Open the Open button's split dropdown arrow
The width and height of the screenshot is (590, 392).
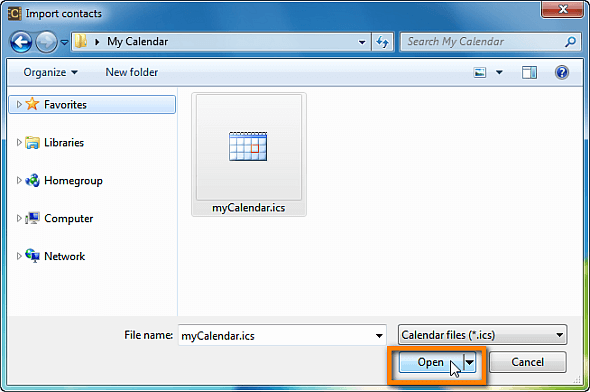coord(470,362)
